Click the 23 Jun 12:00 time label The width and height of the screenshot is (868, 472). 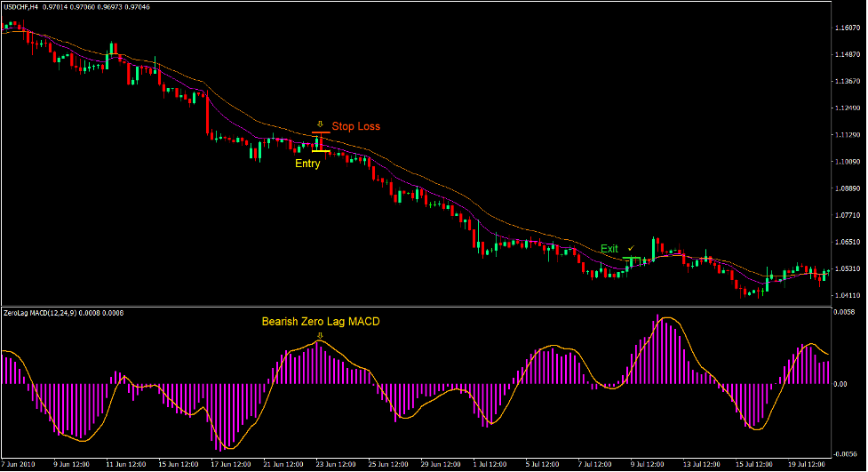(336, 464)
